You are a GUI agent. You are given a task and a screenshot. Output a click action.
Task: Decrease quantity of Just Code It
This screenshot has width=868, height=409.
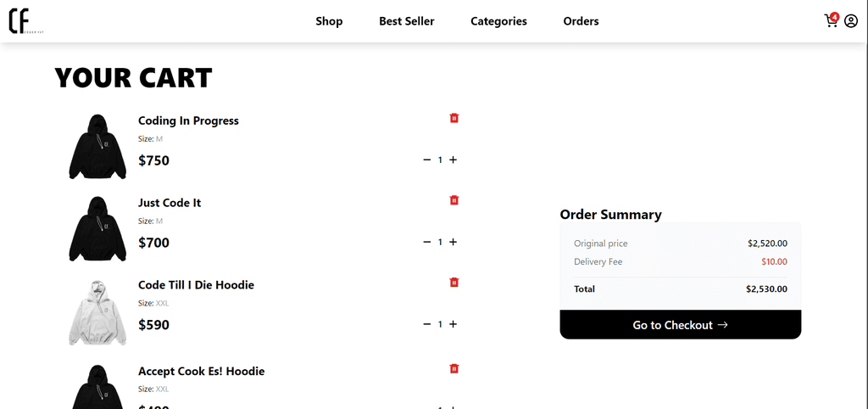(x=427, y=242)
